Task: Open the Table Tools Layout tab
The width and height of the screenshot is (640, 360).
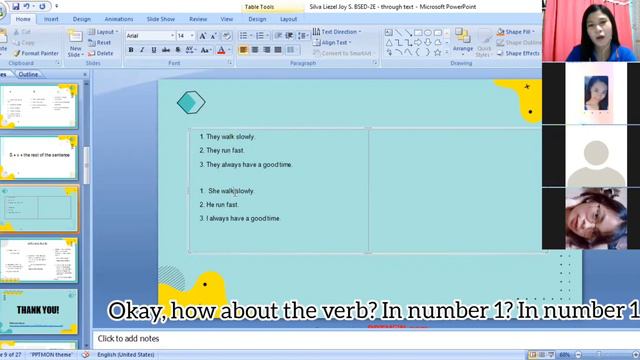Action: pos(289,19)
